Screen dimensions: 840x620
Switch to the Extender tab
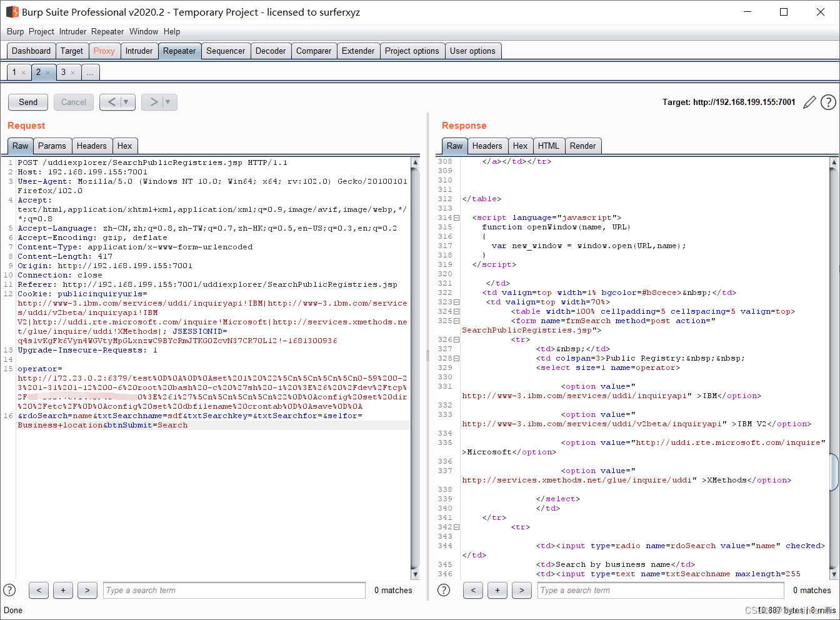pyautogui.click(x=358, y=51)
